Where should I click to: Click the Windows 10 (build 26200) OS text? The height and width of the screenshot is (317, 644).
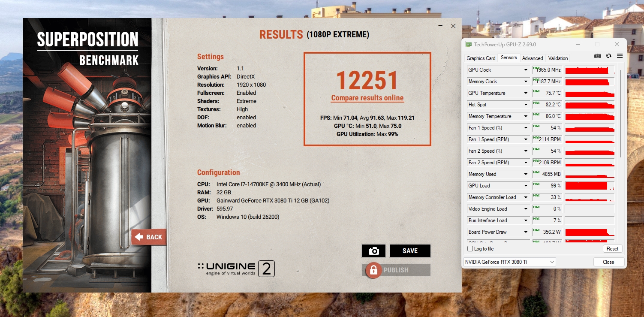tap(248, 217)
